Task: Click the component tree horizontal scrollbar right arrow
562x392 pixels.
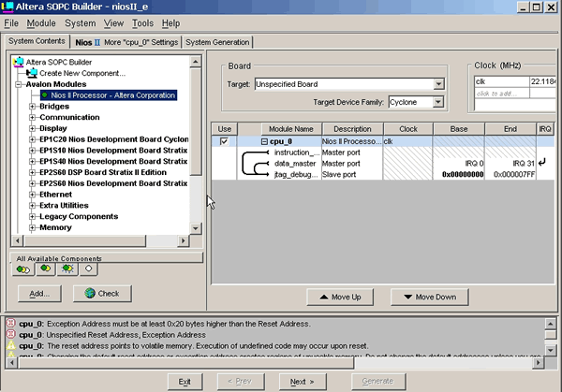Action: [184, 240]
